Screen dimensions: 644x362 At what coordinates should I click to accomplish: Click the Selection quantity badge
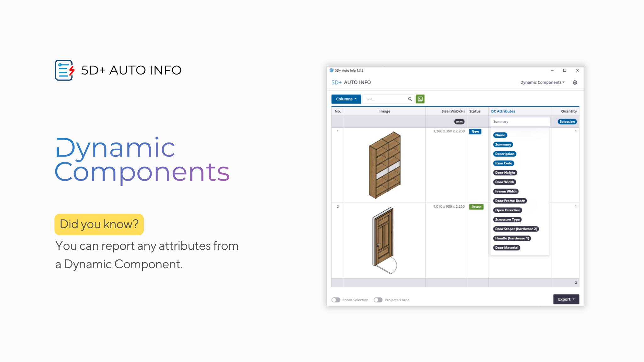(x=567, y=122)
